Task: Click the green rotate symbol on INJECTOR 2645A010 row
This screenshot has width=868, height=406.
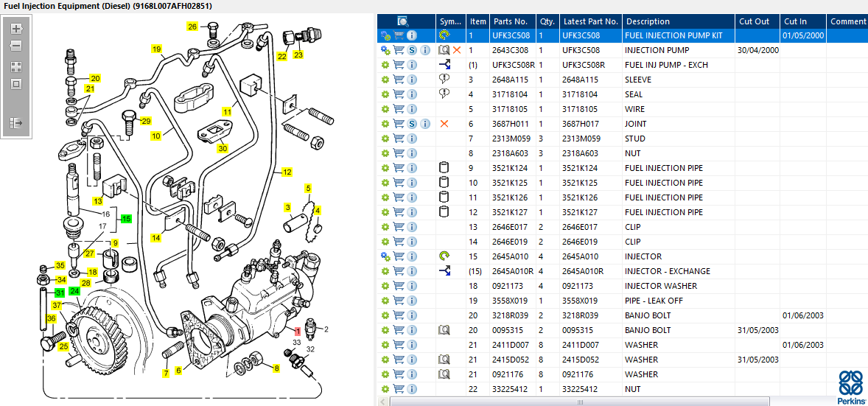Action: click(x=444, y=256)
